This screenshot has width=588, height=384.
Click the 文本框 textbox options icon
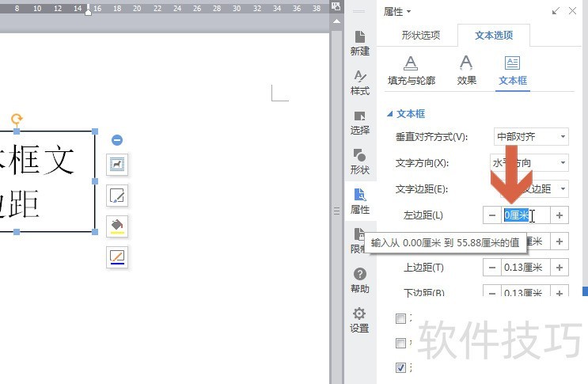[512, 70]
